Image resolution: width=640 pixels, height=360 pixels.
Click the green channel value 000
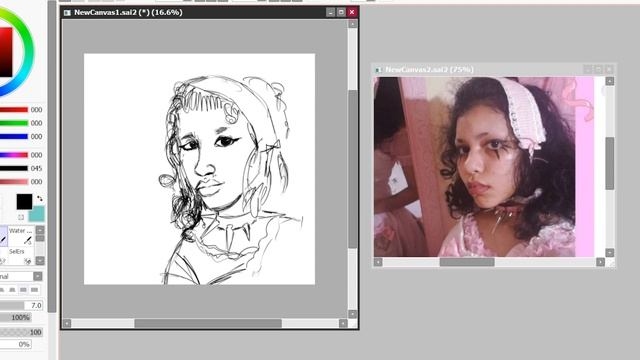tap(36, 123)
